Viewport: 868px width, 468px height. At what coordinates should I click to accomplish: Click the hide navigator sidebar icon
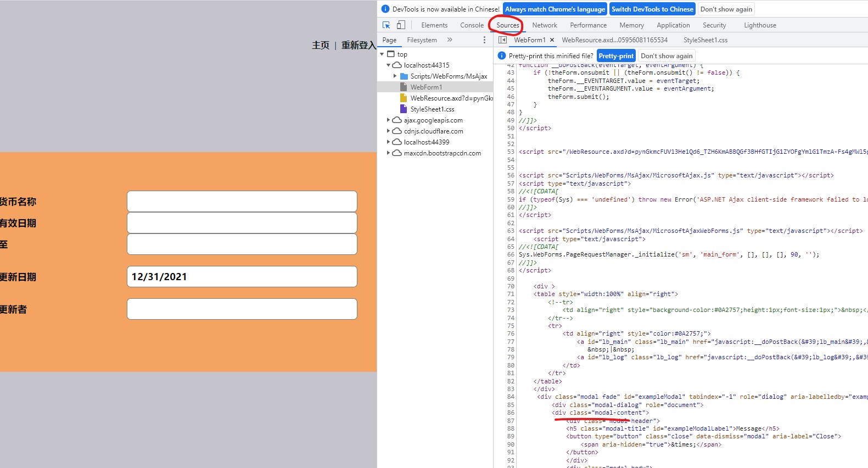click(x=502, y=40)
